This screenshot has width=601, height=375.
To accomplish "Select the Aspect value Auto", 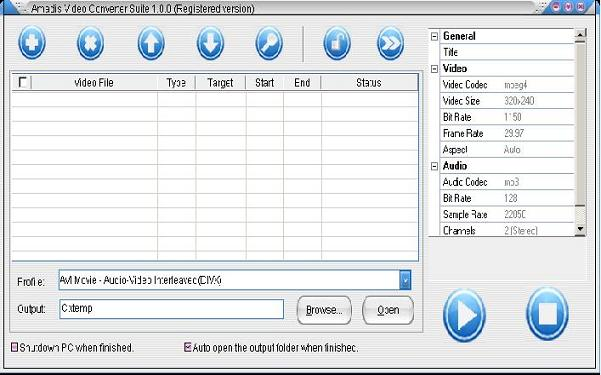I will pos(512,150).
